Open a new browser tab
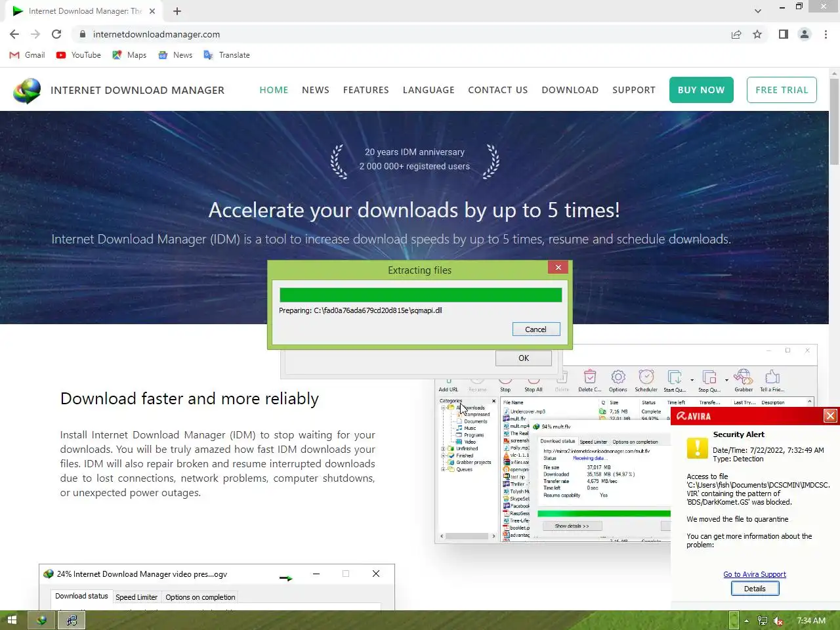The width and height of the screenshot is (840, 630). (x=177, y=11)
